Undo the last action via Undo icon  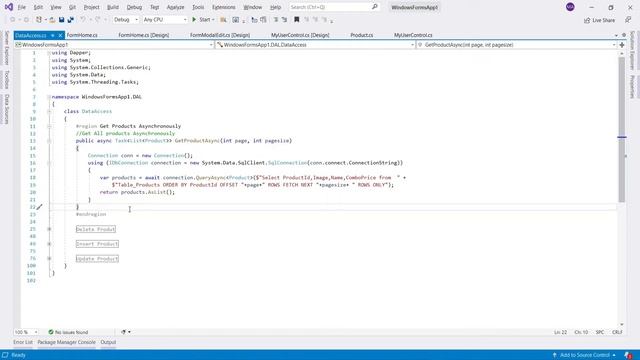[83, 20]
